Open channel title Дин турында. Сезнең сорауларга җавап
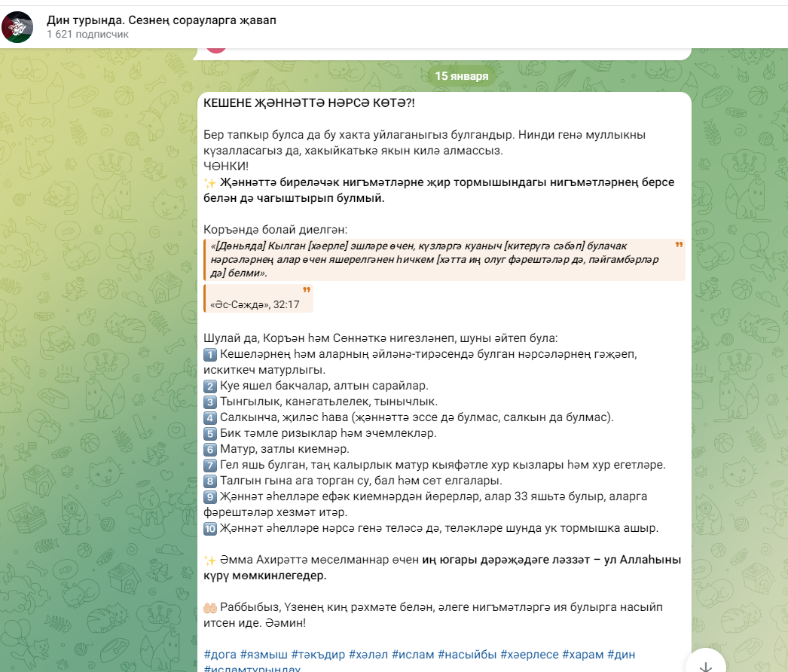Image resolution: width=788 pixels, height=672 pixels. 161,20
